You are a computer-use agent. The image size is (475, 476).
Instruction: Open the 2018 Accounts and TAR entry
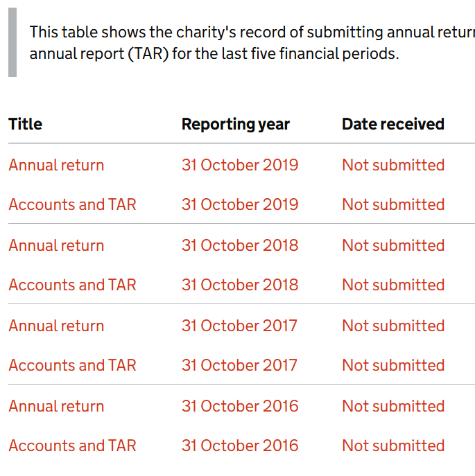click(x=72, y=285)
